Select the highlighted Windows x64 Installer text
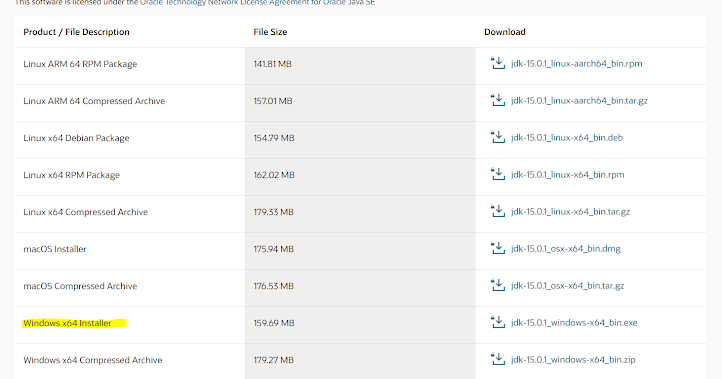The height and width of the screenshot is (379, 722). pyautogui.click(x=67, y=323)
